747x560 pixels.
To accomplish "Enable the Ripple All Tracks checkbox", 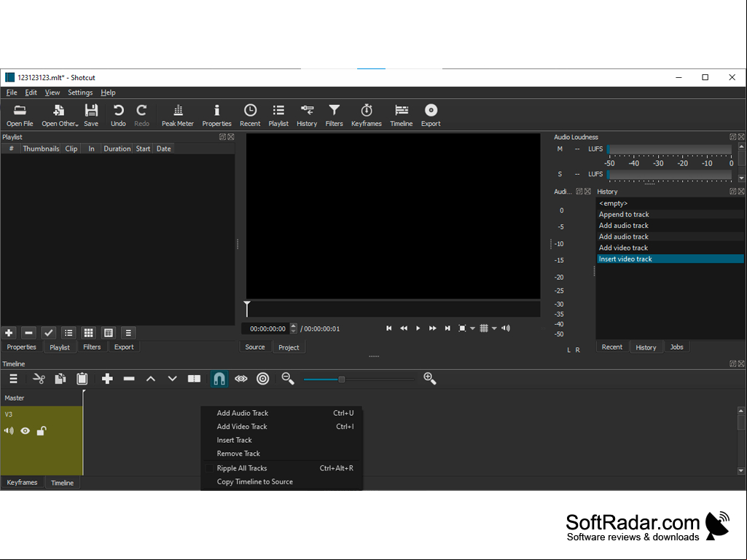I will coord(209,468).
